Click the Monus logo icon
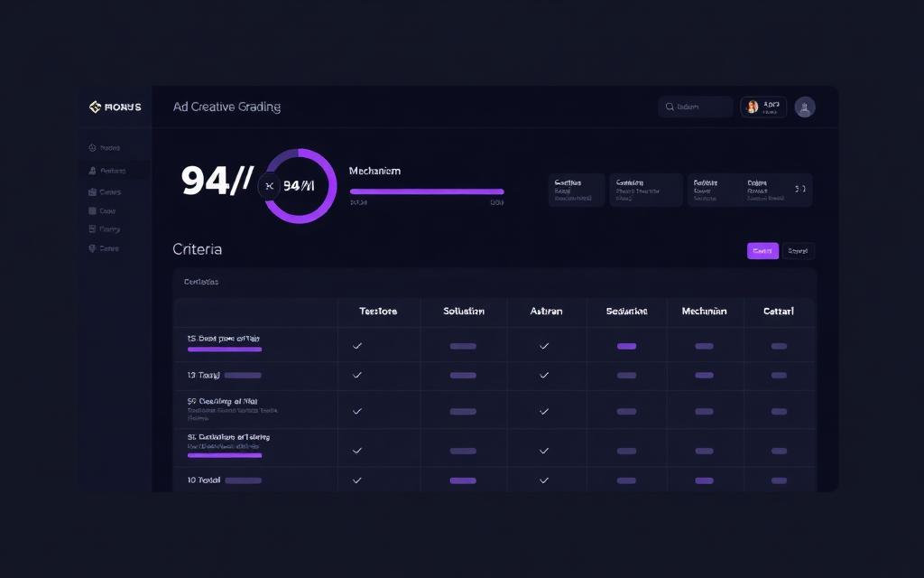The image size is (924, 578). click(95, 107)
